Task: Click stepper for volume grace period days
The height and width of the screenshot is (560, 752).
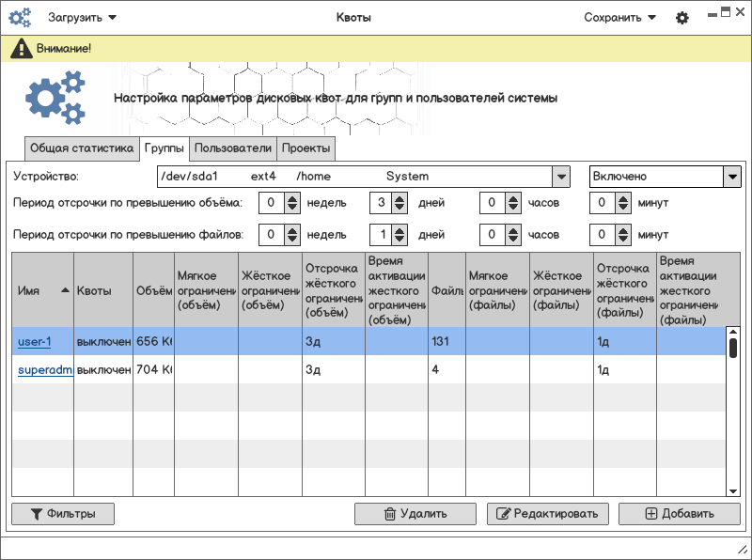Action: tap(399, 203)
